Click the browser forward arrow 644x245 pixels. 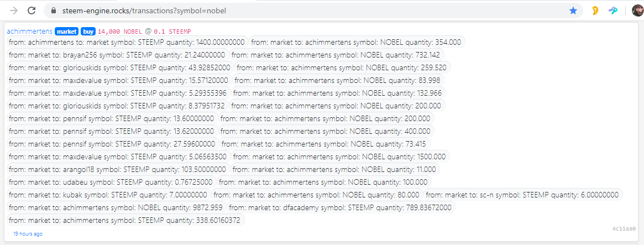pos(14,11)
